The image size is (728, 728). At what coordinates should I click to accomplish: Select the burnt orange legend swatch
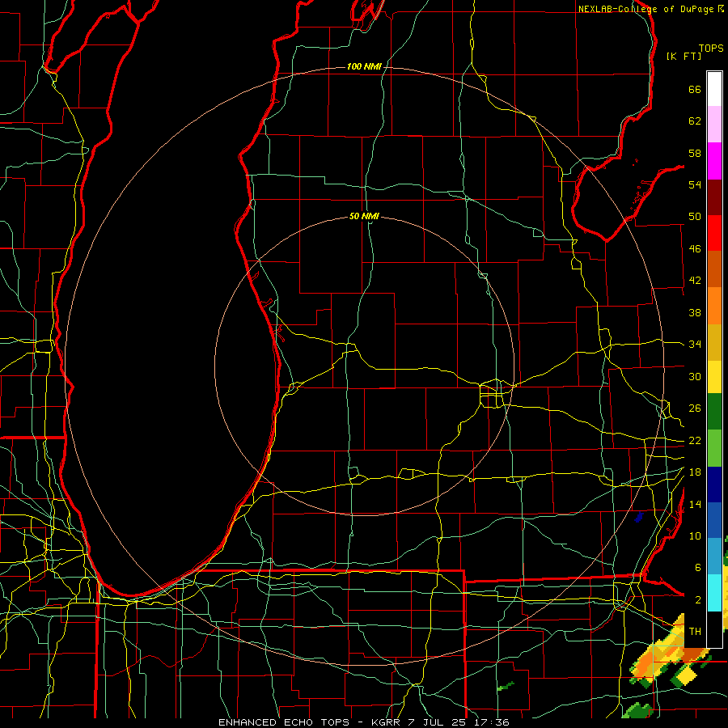click(x=714, y=269)
